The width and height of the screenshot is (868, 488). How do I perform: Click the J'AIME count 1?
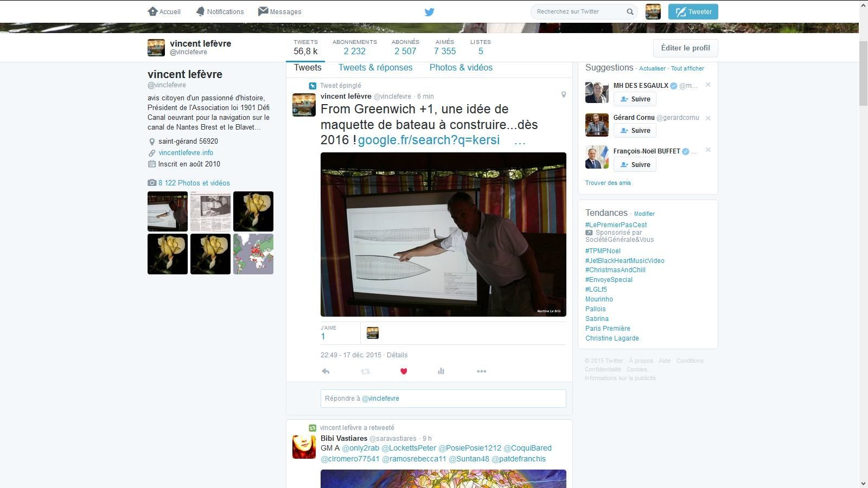point(323,337)
